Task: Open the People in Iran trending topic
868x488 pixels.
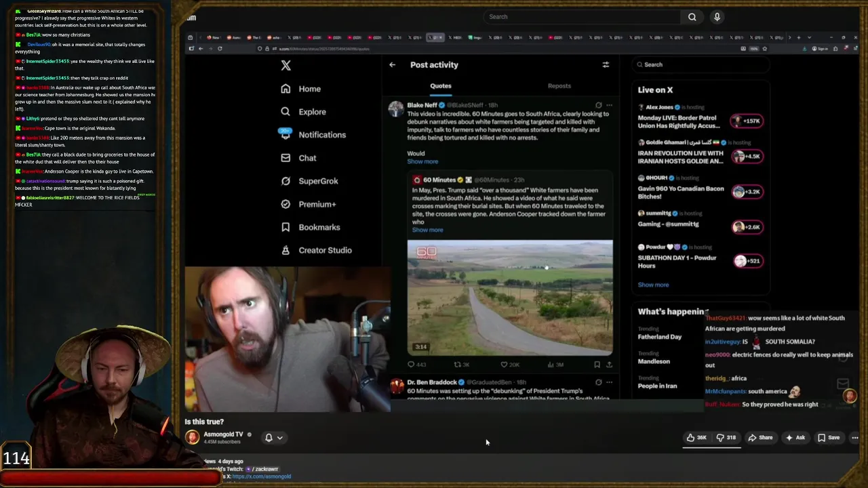Action: [657, 382]
